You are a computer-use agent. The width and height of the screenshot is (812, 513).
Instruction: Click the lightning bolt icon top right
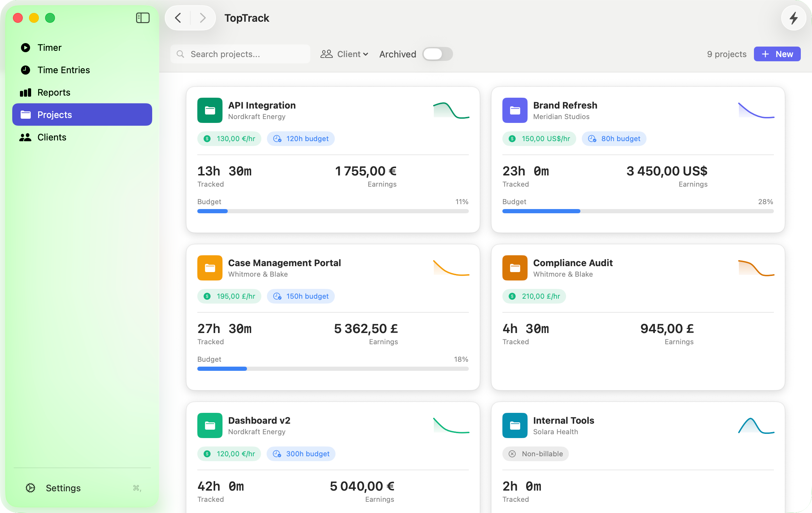click(x=793, y=18)
